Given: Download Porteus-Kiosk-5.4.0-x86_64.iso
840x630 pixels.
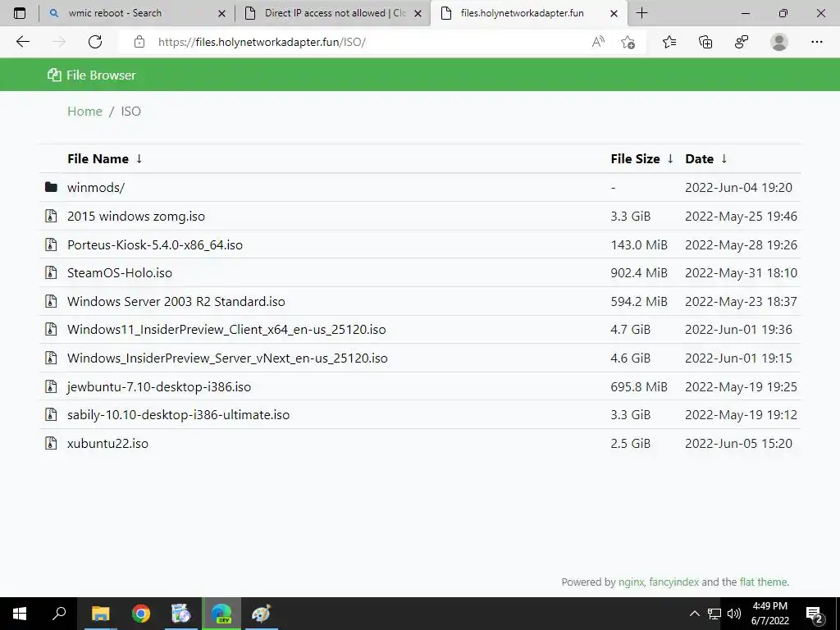Looking at the screenshot, I should point(155,244).
